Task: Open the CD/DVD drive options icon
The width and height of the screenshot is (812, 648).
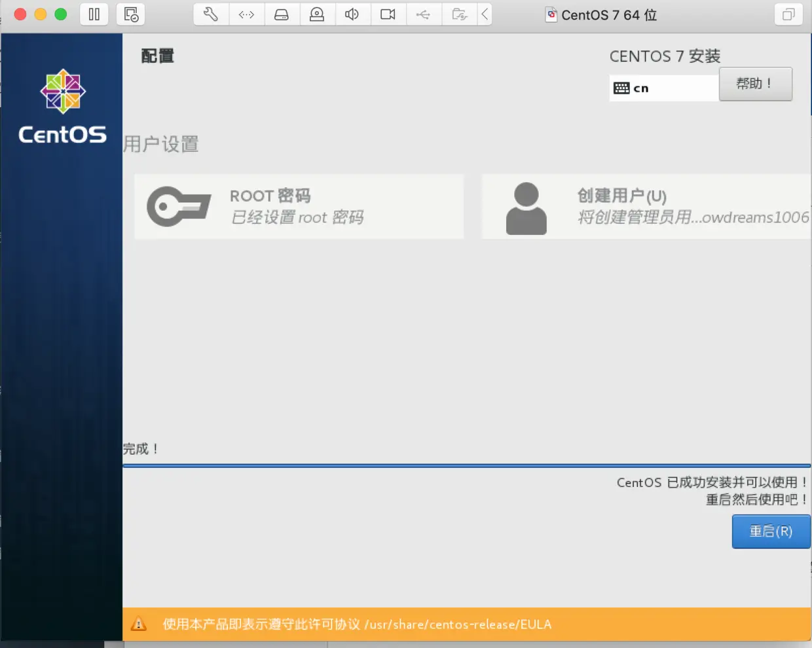Action: [x=317, y=14]
